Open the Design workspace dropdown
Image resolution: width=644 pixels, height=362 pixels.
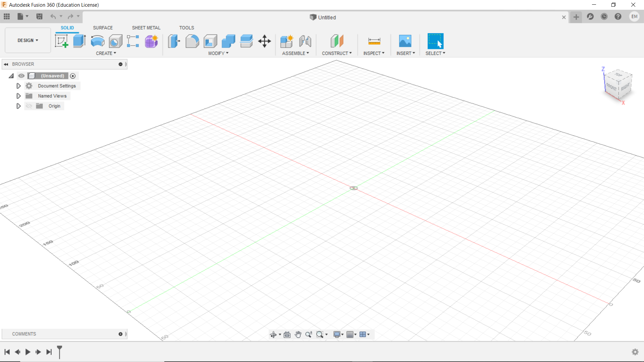point(28,40)
